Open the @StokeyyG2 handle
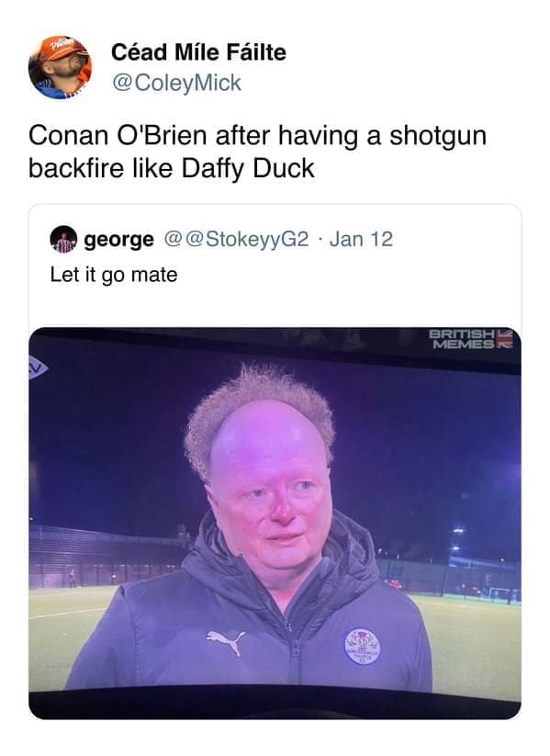Image resolution: width=550 pixels, height=756 pixels. coord(236,239)
